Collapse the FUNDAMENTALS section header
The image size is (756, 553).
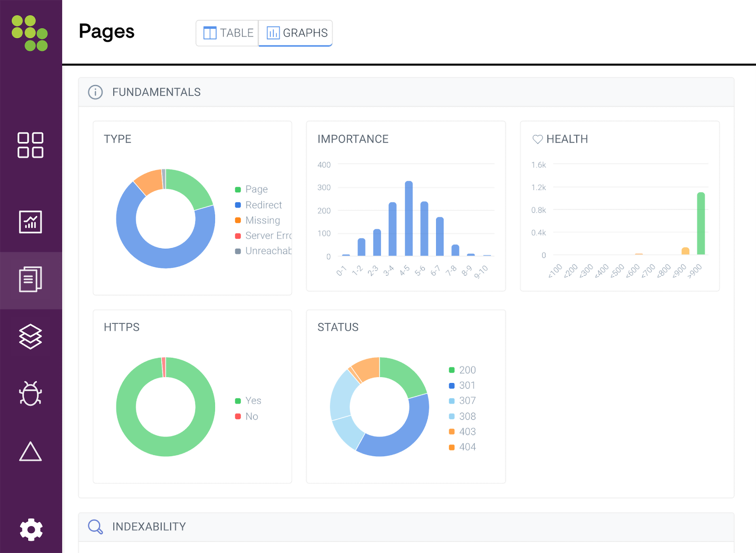pyautogui.click(x=406, y=92)
